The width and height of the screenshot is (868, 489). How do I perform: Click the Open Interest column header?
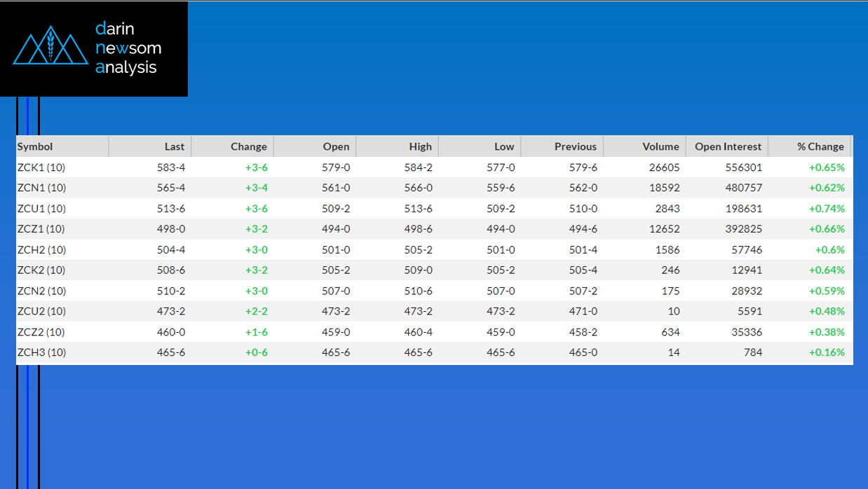click(x=728, y=146)
